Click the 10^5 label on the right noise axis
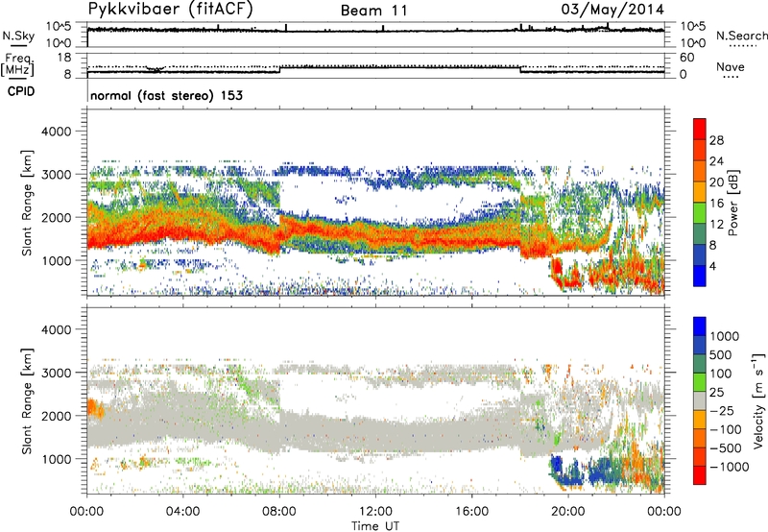 691,26
